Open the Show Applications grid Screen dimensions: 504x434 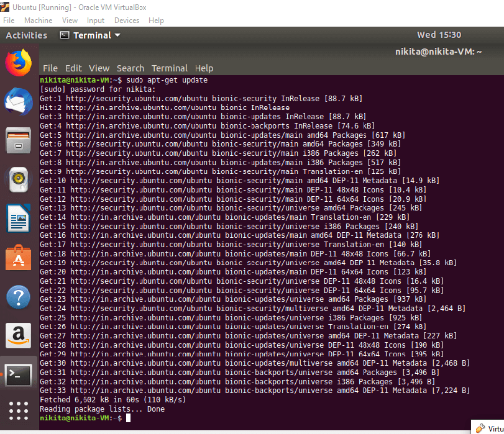pos(18,411)
